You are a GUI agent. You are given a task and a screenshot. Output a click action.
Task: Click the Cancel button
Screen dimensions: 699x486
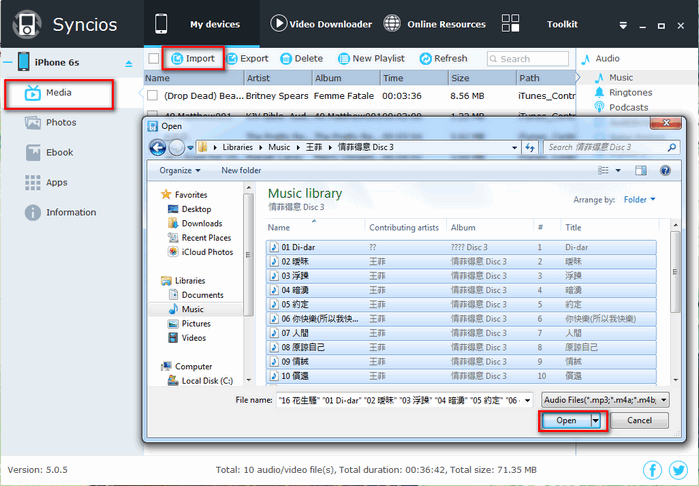(639, 420)
